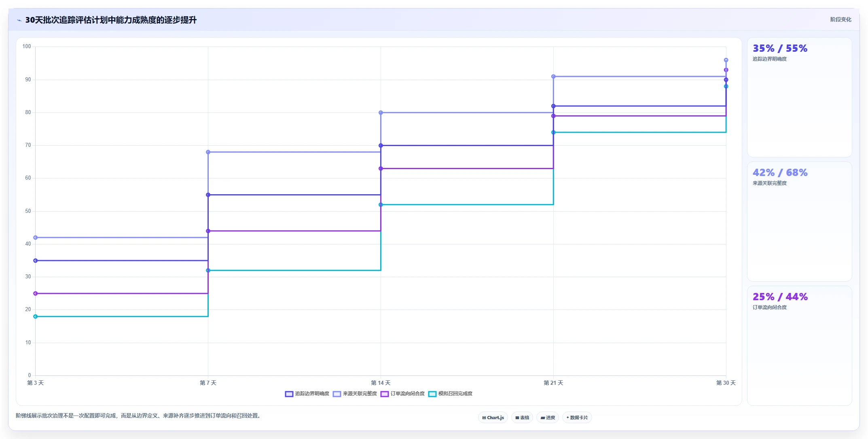Screen dimensions: 868x439
Task: Click the x-axis label 第 21 天
Action: [x=553, y=383]
